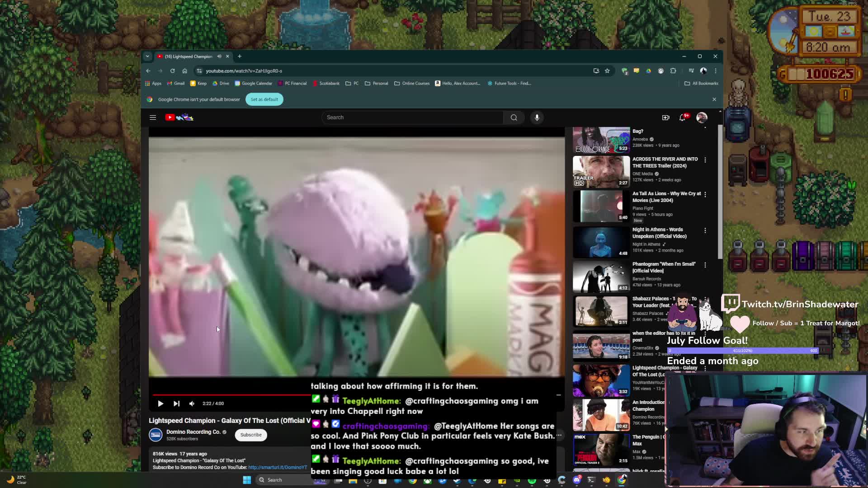This screenshot has height=488, width=868.
Task: Start voice search with microphone
Action: 537,117
